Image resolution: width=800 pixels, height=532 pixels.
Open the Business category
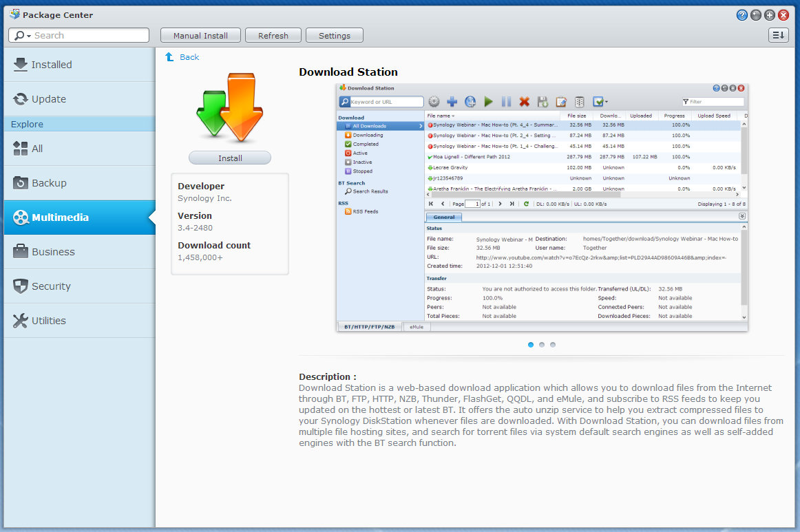point(79,251)
